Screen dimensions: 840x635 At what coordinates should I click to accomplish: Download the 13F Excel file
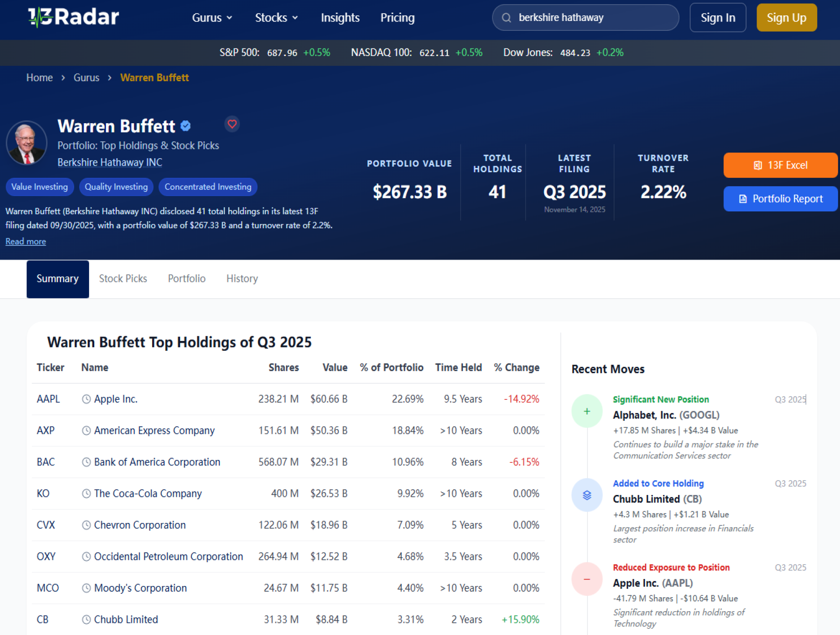pyautogui.click(x=780, y=165)
